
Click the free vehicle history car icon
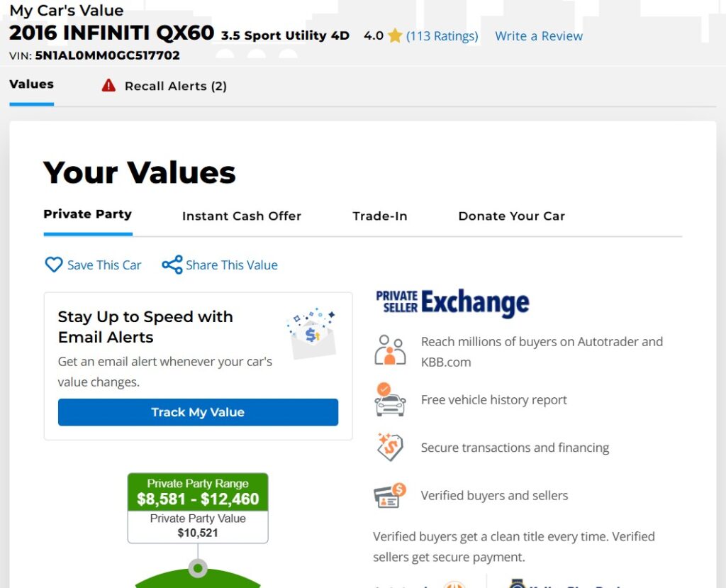pyautogui.click(x=390, y=399)
